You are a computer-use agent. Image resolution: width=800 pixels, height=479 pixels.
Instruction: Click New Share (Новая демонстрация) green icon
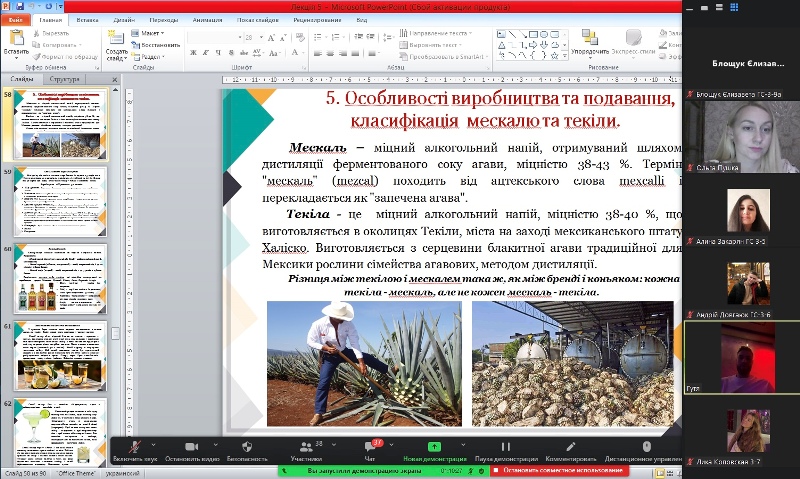pyautogui.click(x=436, y=446)
